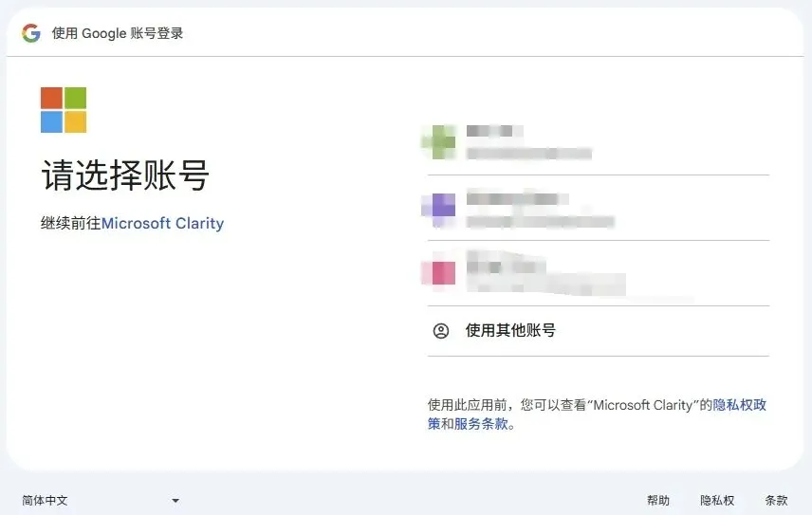Open the 帮助 help link in footer
The height and width of the screenshot is (515, 812).
(x=658, y=501)
